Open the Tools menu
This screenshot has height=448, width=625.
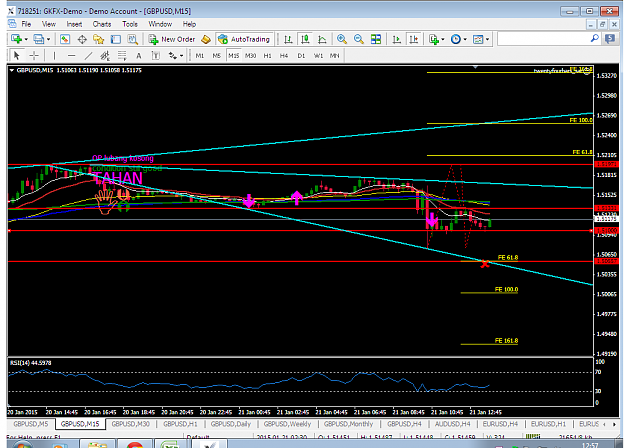point(130,24)
